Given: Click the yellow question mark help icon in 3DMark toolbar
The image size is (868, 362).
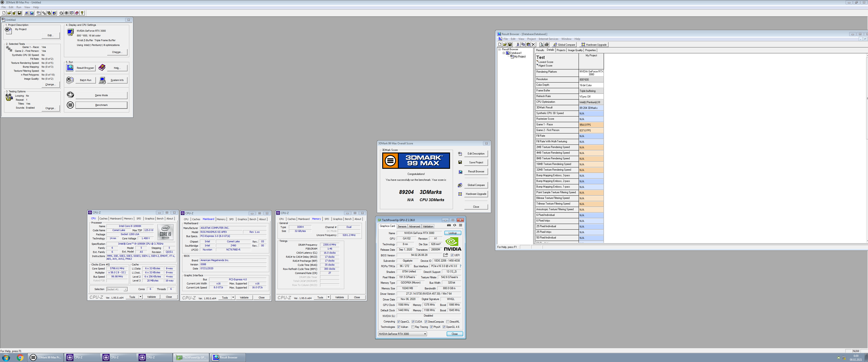Looking at the screenshot, I should click(82, 13).
